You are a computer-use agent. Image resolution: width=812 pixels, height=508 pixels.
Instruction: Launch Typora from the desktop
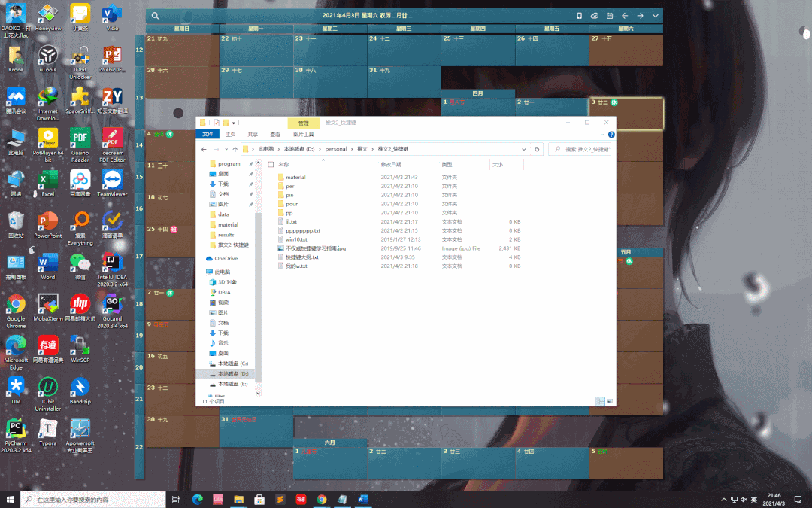[x=47, y=429]
